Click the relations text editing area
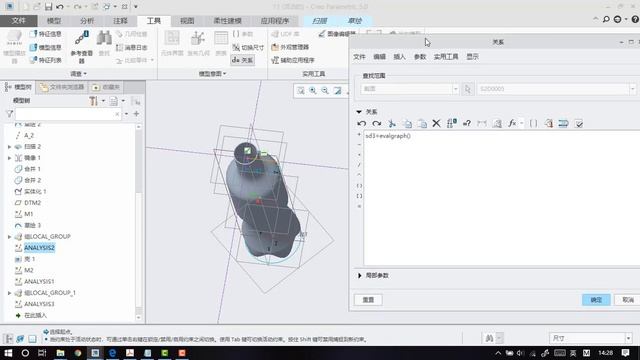The image size is (640, 360). pos(502,198)
